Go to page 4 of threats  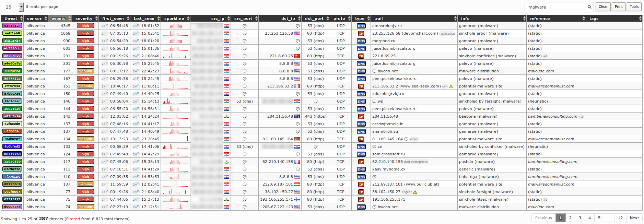click(589, 218)
